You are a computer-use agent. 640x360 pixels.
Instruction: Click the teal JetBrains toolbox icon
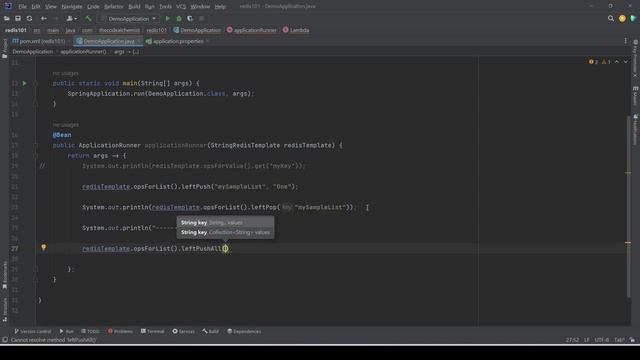[633, 18]
